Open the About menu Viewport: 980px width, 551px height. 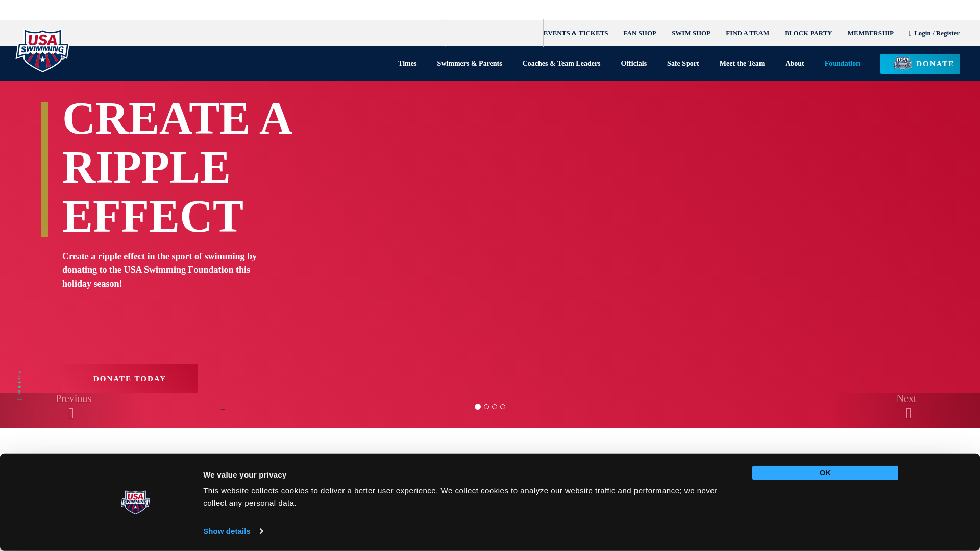tap(794, 64)
